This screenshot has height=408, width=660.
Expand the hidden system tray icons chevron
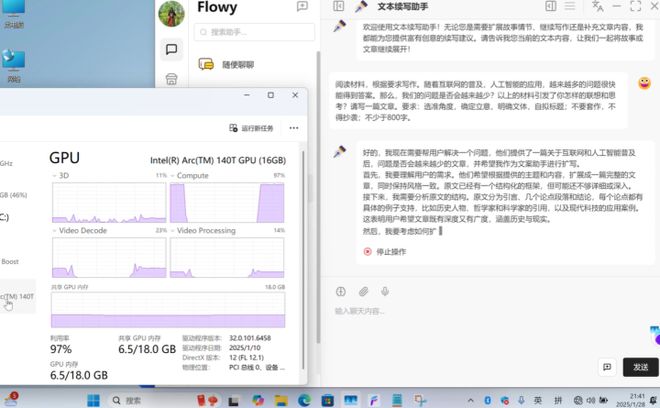471,400
